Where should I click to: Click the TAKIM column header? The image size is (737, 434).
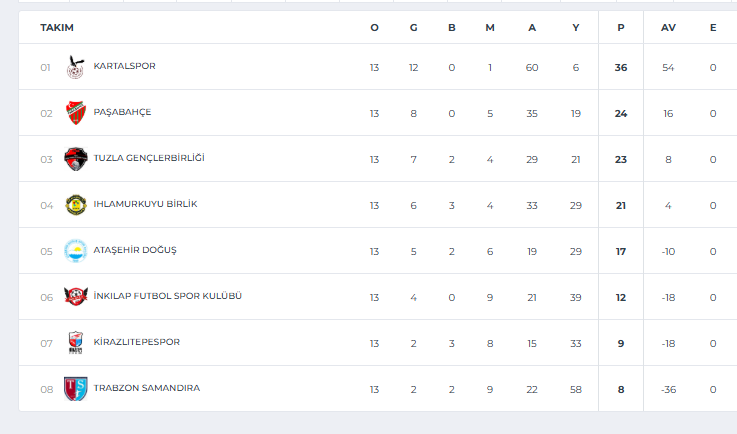pyautogui.click(x=57, y=27)
